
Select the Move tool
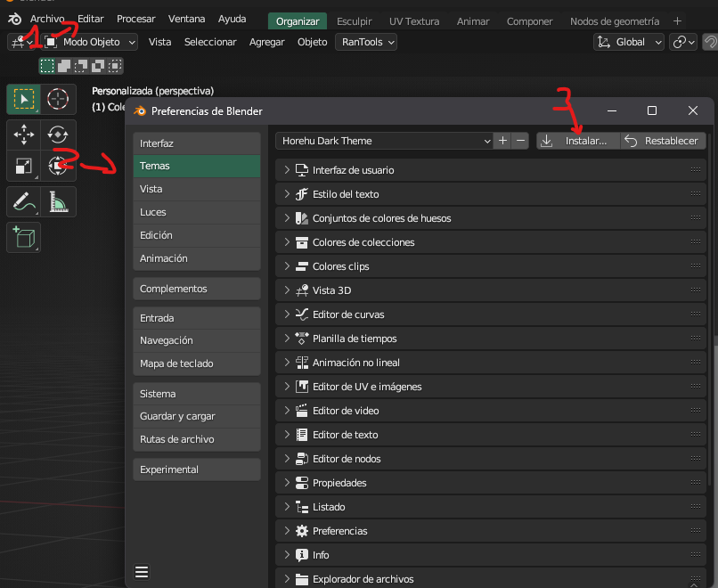[23, 135]
